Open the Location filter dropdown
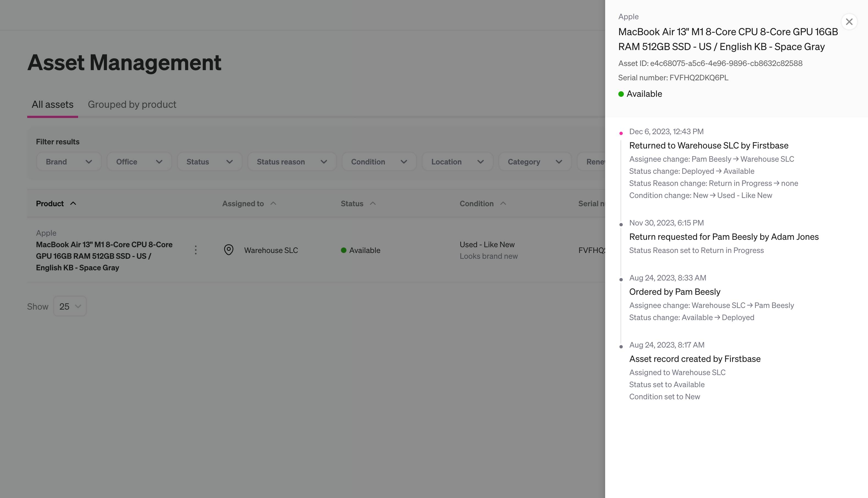The width and height of the screenshot is (868, 498). point(458,162)
